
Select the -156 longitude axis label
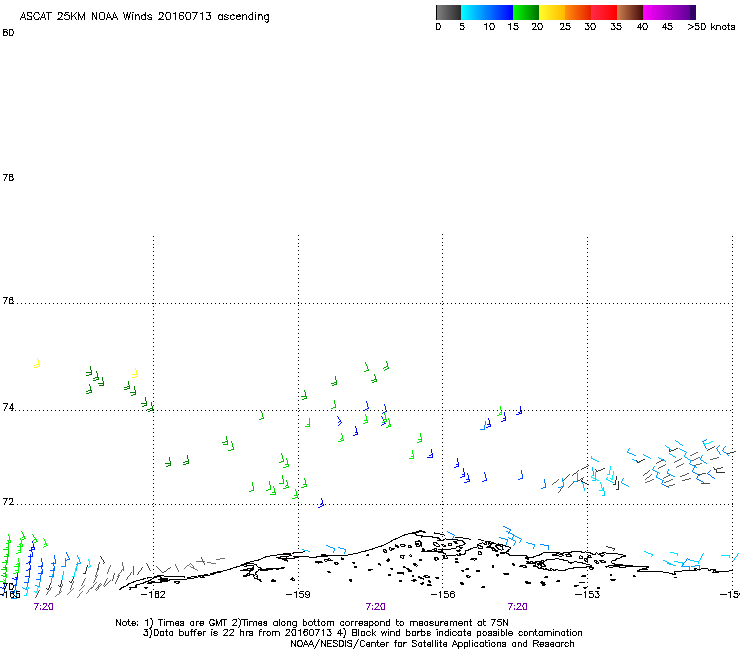443,594
